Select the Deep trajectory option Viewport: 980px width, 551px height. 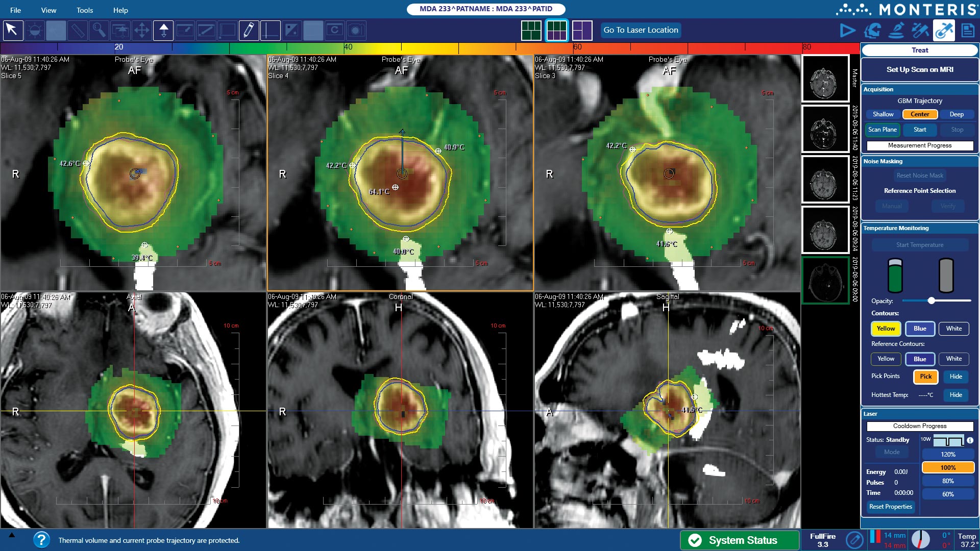957,114
